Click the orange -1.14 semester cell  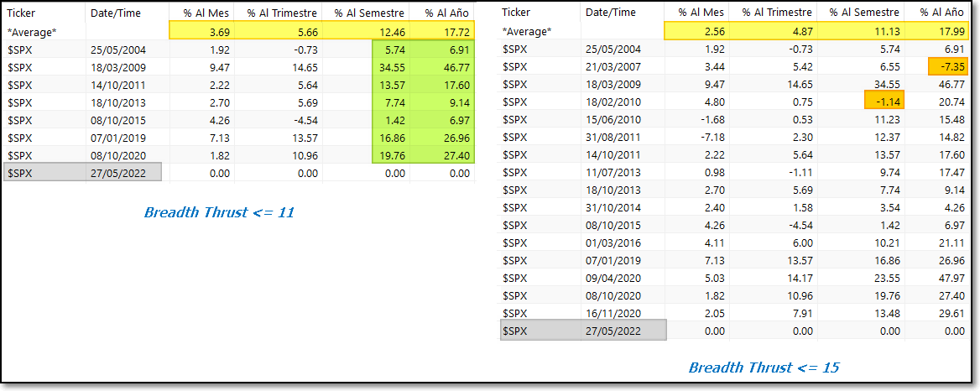tap(884, 101)
